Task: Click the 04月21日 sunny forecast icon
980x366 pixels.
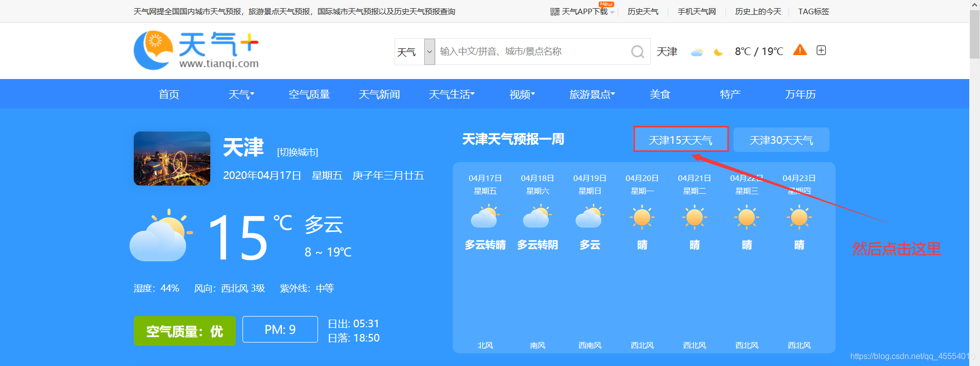Action: [695, 217]
